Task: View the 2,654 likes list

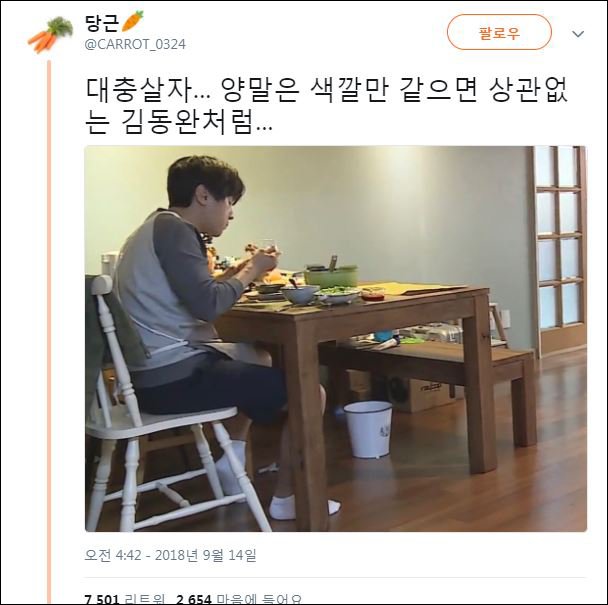Action: 238,599
